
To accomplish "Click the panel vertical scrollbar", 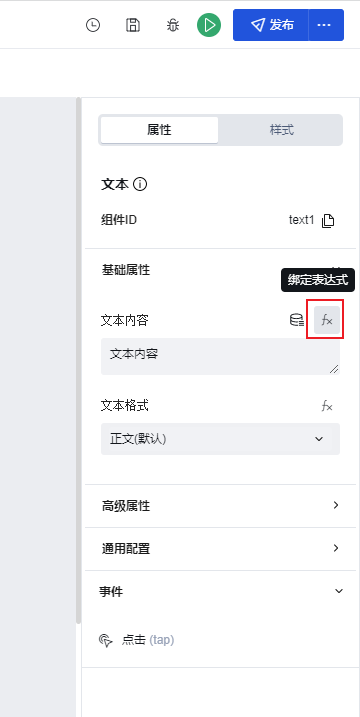I will pyautogui.click(x=79, y=360).
